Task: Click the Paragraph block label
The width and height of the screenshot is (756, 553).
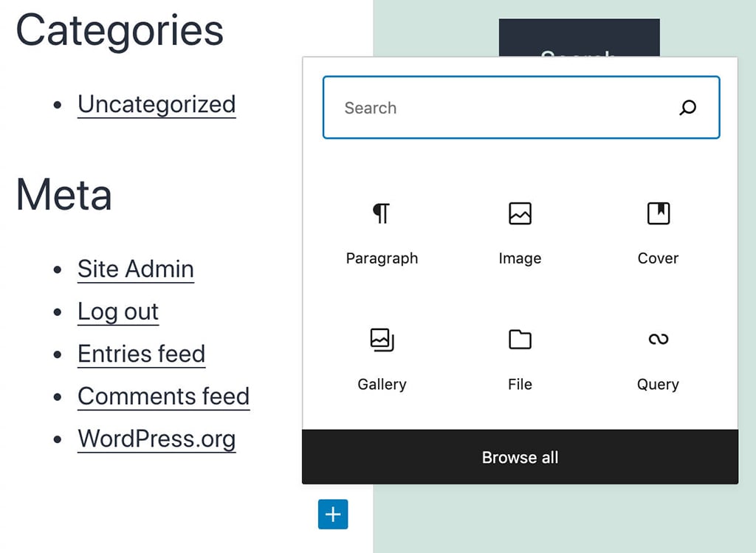Action: point(382,258)
